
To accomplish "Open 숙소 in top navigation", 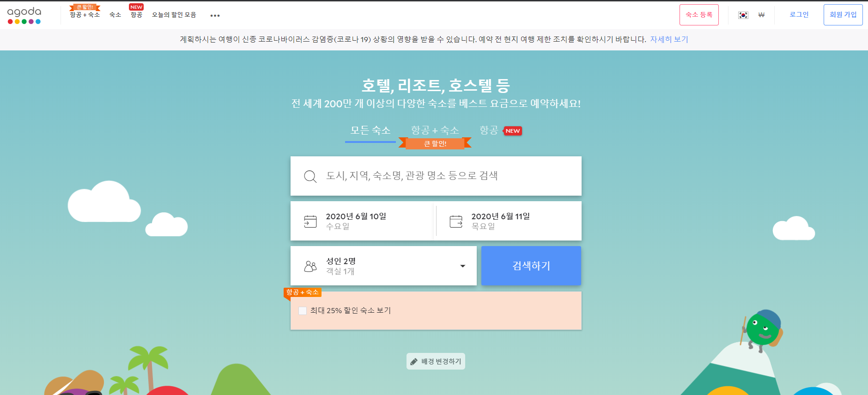I will (115, 15).
